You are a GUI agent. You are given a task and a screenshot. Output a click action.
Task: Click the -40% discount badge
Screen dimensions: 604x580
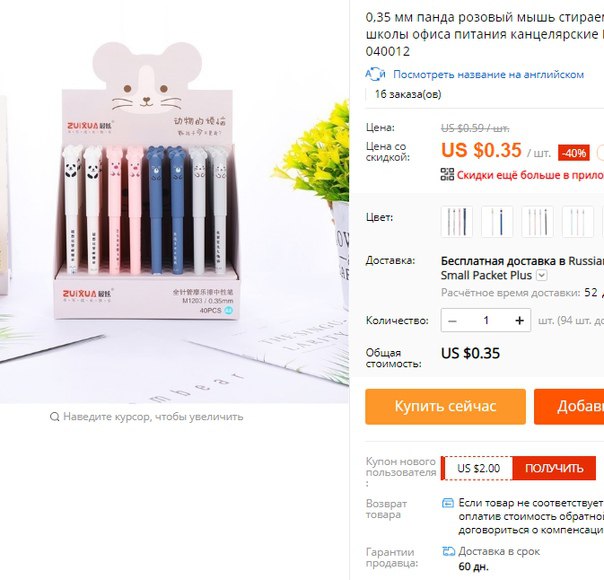point(574,153)
